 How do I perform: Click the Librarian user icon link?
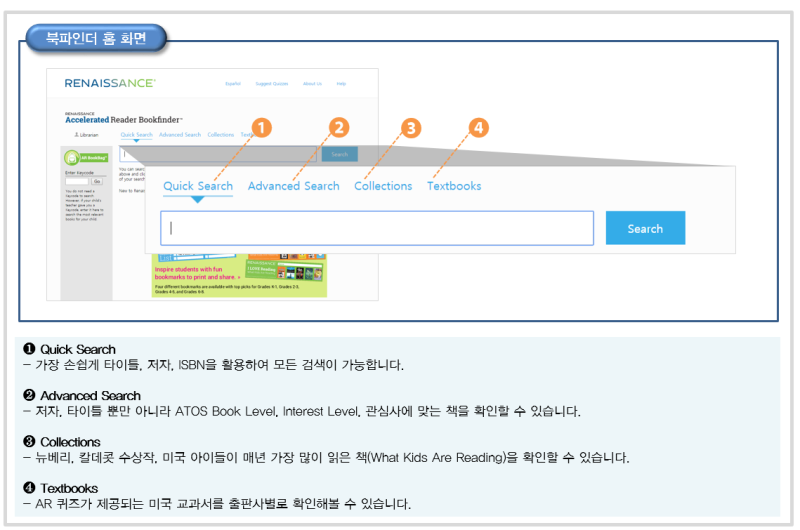click(x=86, y=135)
